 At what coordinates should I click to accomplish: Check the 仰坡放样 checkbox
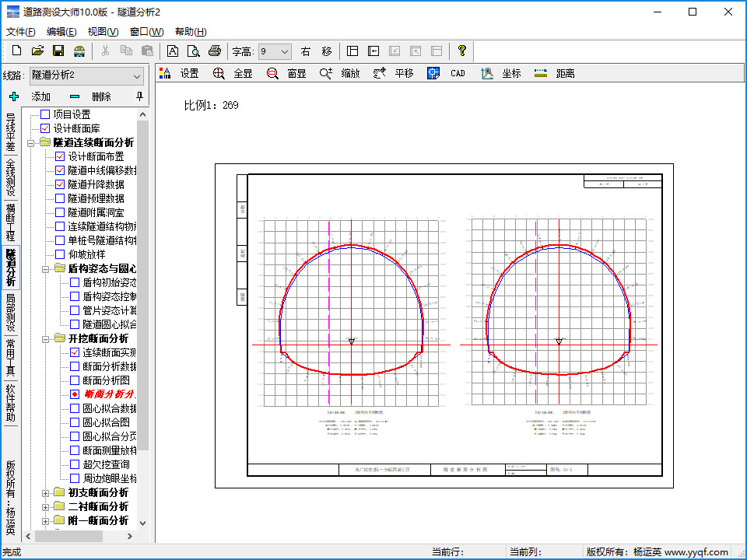(60, 254)
